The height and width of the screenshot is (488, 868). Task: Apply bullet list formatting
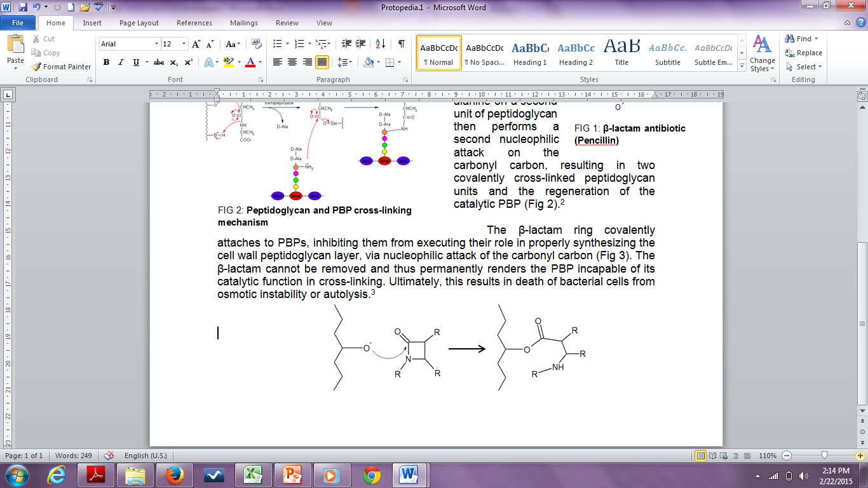pos(277,44)
